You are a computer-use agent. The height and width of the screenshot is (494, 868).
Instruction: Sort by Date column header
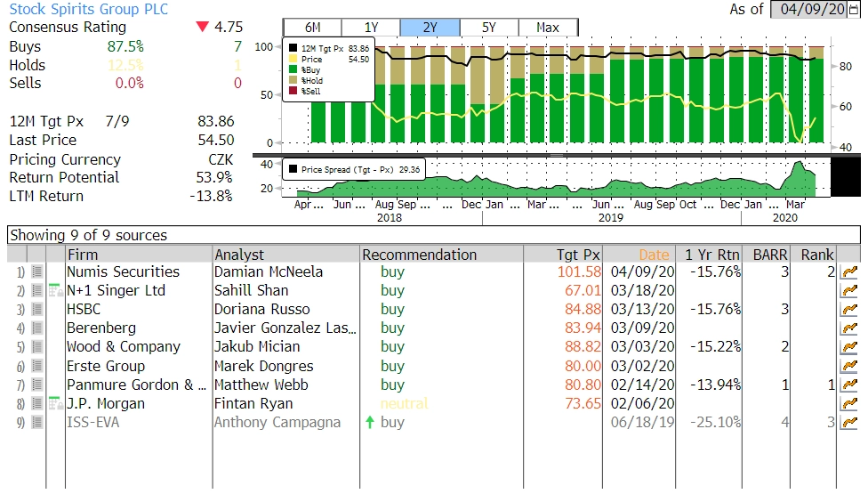coord(639,255)
